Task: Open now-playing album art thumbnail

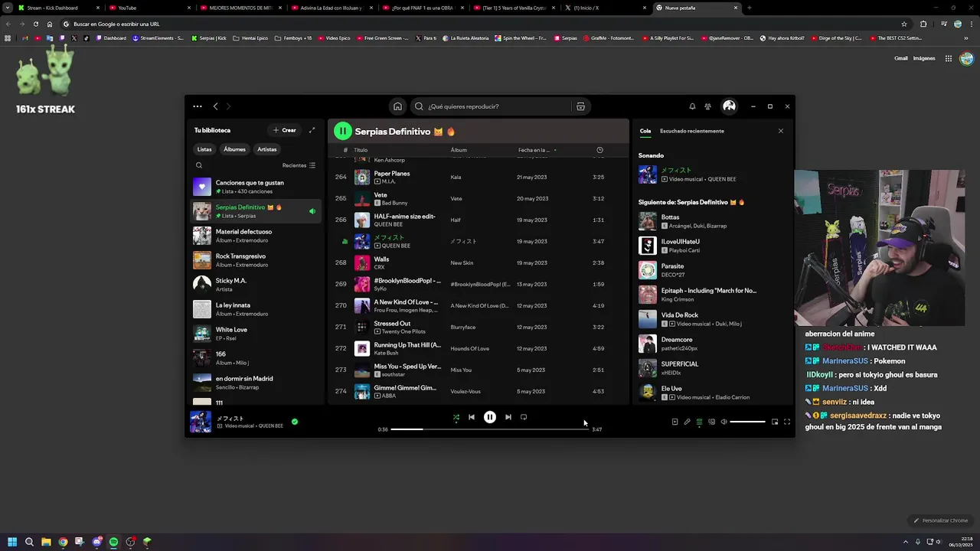Action: [201, 422]
